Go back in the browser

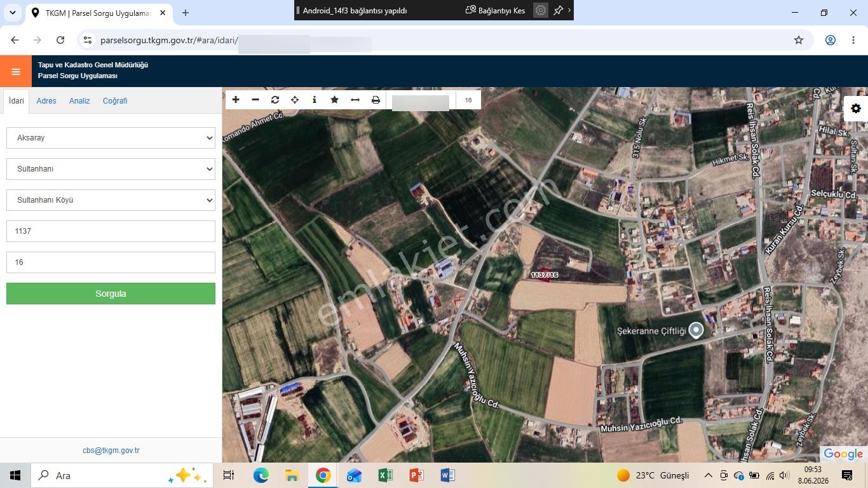pyautogui.click(x=15, y=40)
